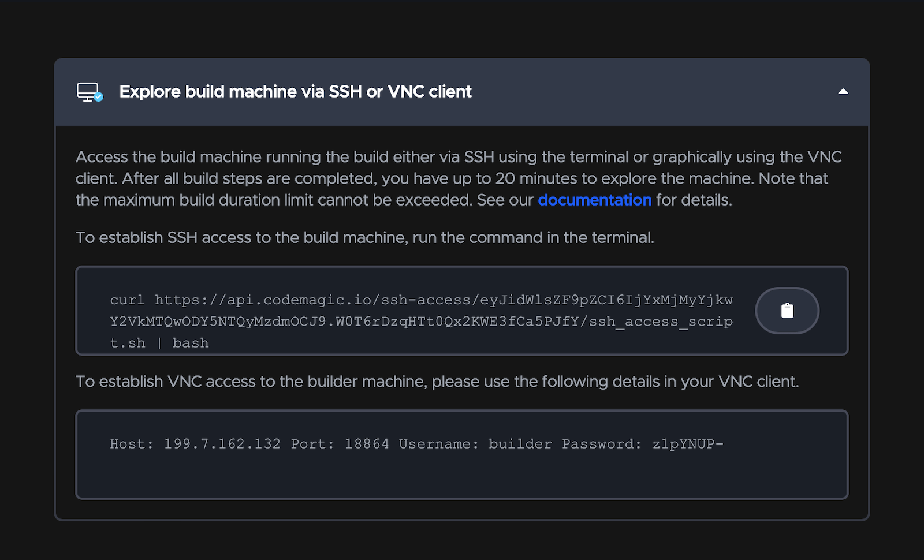
Task: Click the 'To establish SSH access' instruction
Action: click(x=364, y=238)
